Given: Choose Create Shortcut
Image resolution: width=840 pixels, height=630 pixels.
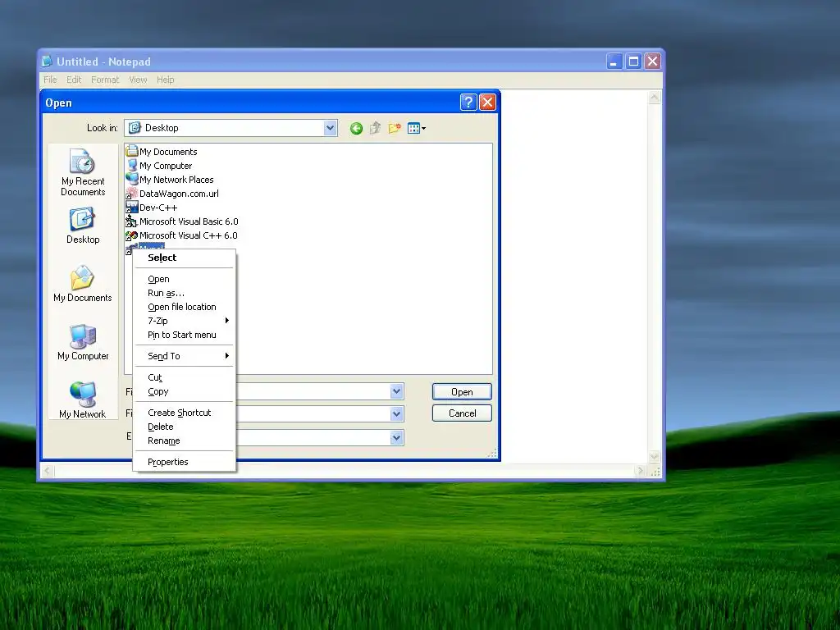Looking at the screenshot, I should [x=185, y=413].
